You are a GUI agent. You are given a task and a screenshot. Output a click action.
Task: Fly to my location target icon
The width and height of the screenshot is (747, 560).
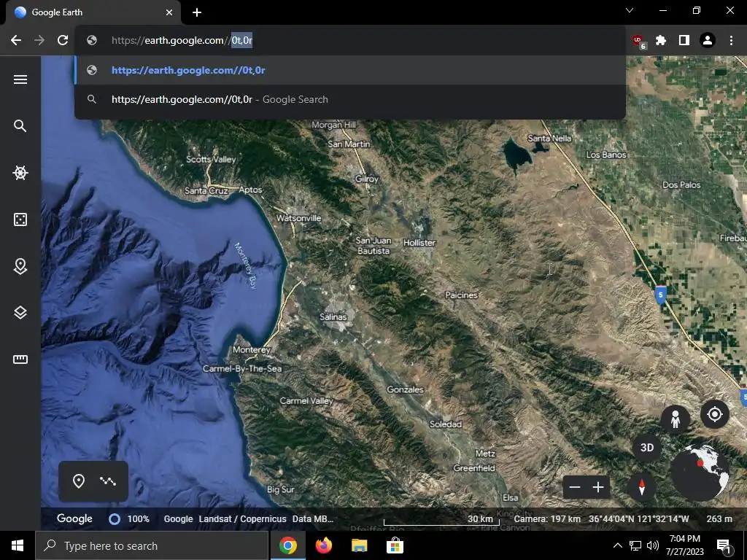tap(715, 414)
